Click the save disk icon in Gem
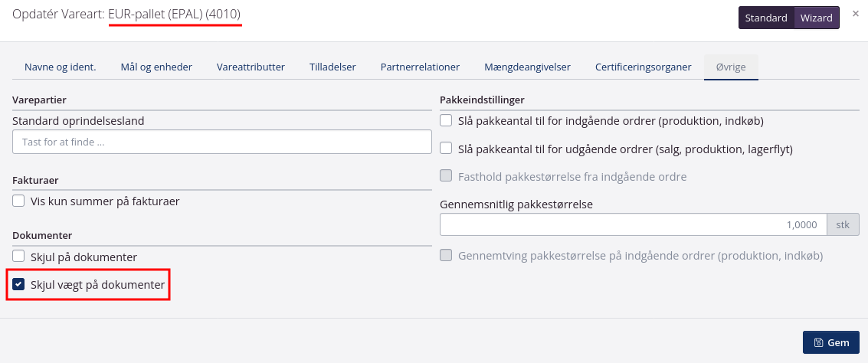The width and height of the screenshot is (868, 363). [818, 342]
